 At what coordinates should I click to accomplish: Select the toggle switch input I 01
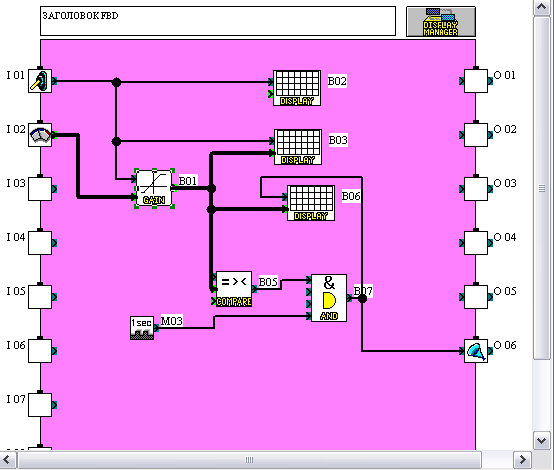(x=40, y=81)
